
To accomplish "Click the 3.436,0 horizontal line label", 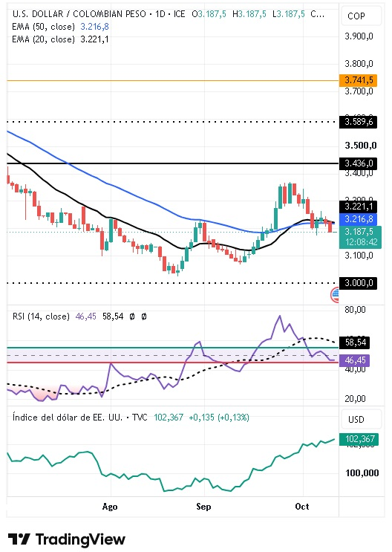I will (x=358, y=163).
